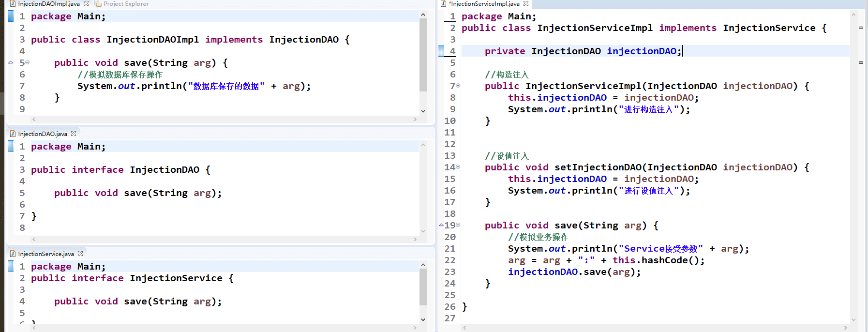Switch to the InjectionDAOImpl.java editor tab
Viewport: 868px width, 332px height.
48,4
